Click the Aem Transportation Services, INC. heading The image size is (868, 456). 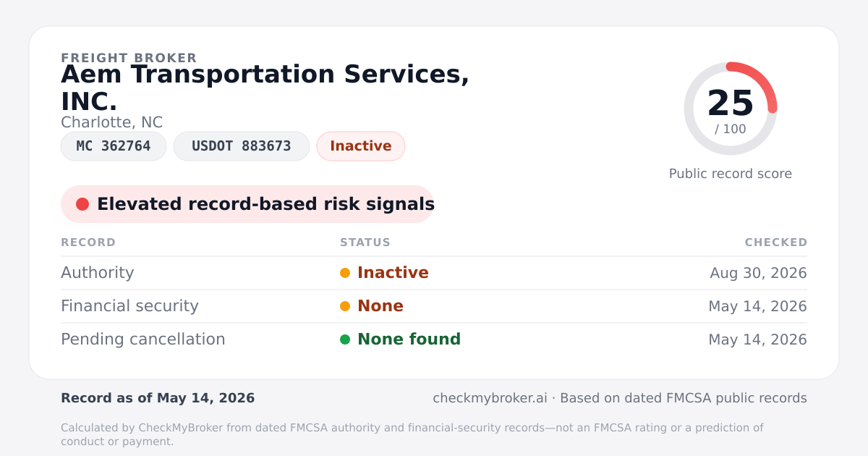click(265, 88)
